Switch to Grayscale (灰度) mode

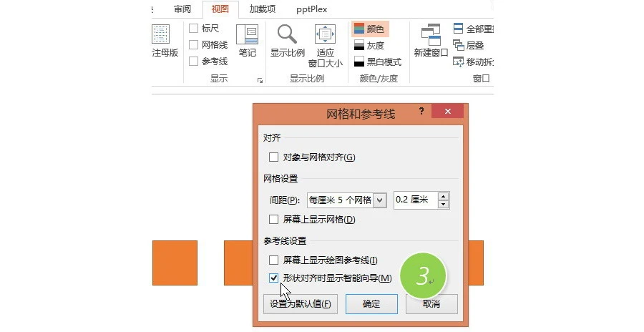[369, 46]
